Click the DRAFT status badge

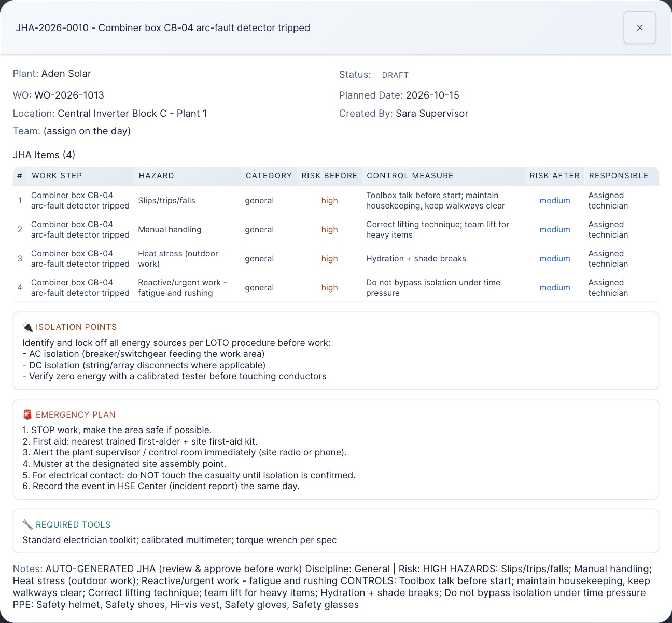pyautogui.click(x=395, y=75)
